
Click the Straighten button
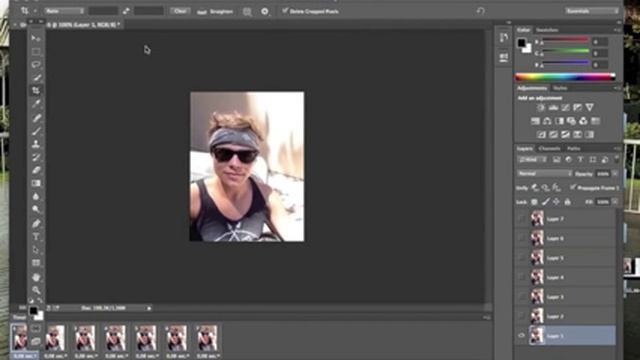click(x=216, y=11)
